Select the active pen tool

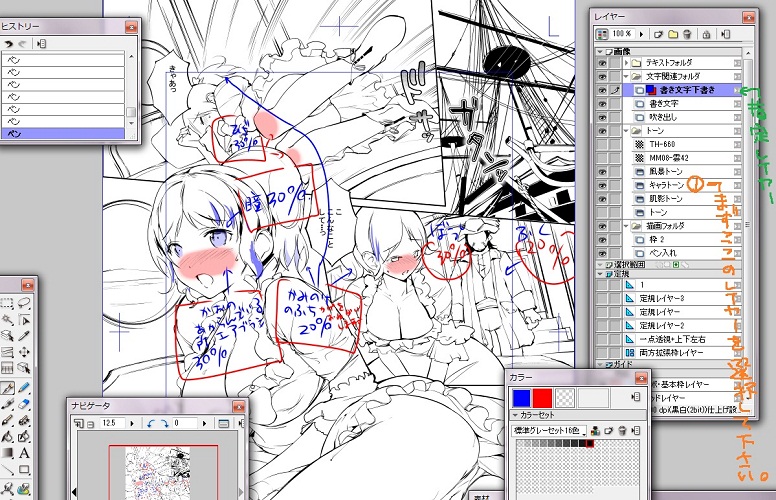[x=7, y=388]
